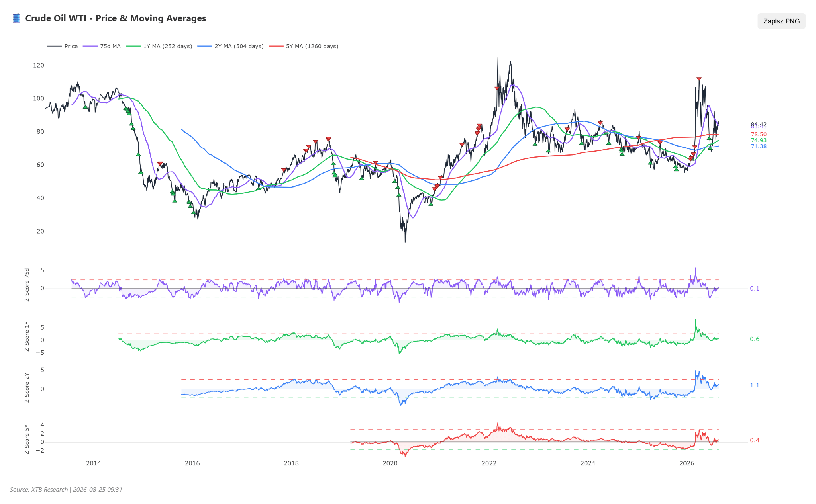Select the 2022 x-axis year label

[x=489, y=463]
